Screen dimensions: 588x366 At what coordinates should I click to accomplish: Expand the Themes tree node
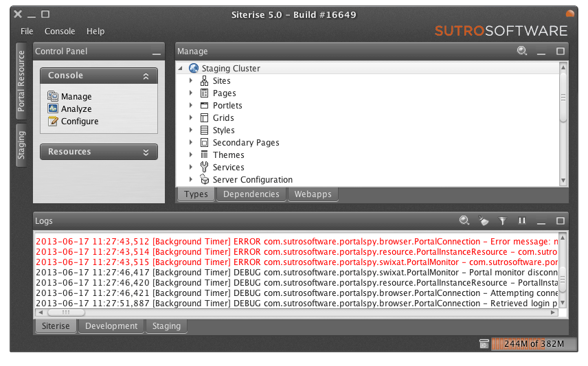coord(191,155)
